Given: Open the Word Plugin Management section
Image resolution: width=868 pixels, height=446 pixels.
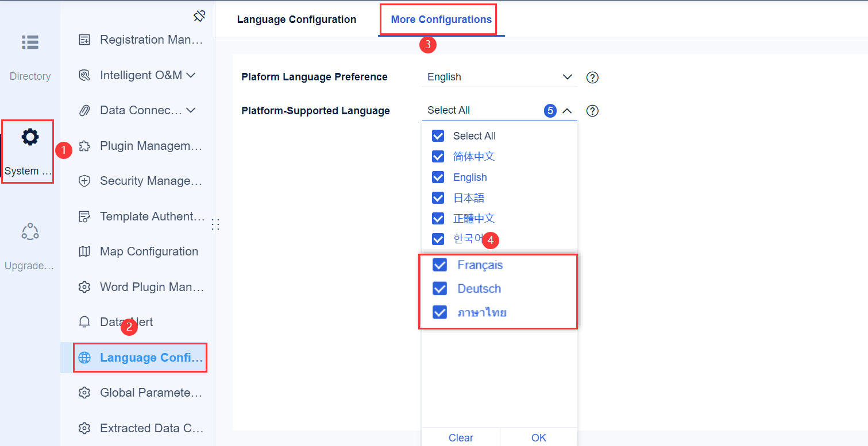Looking at the screenshot, I should [x=84, y=286].
